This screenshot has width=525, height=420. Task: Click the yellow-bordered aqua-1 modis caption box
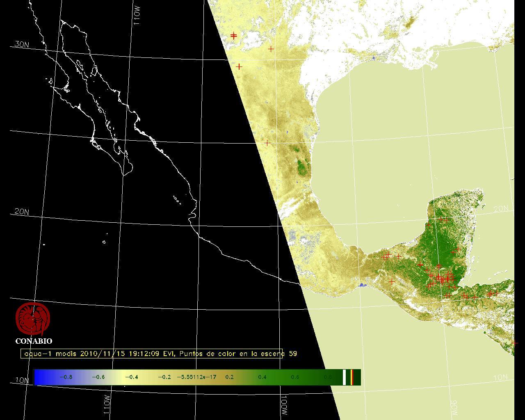pos(152,354)
